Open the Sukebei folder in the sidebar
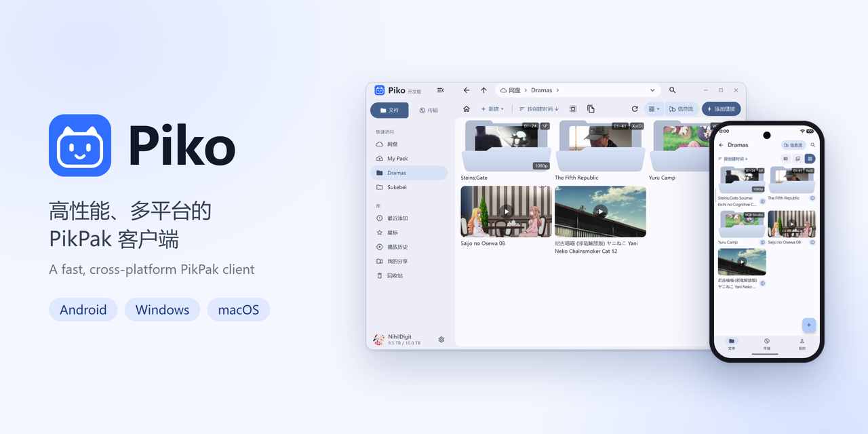The width and height of the screenshot is (868, 434). 410,187
